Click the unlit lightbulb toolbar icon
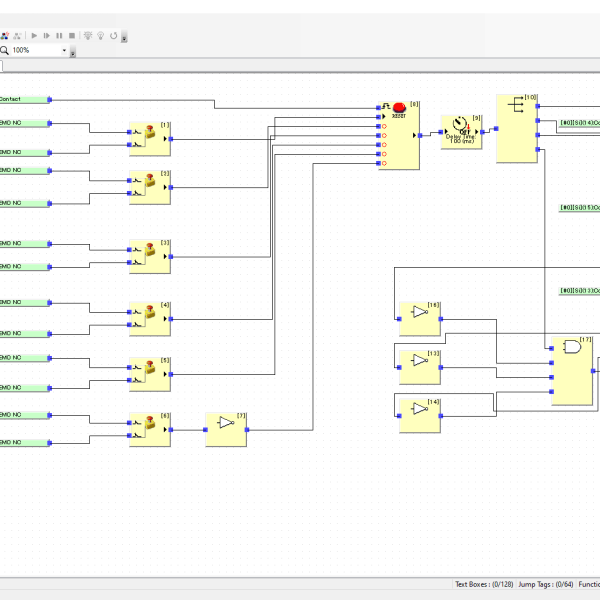This screenshot has width=600, height=600. [x=101, y=36]
